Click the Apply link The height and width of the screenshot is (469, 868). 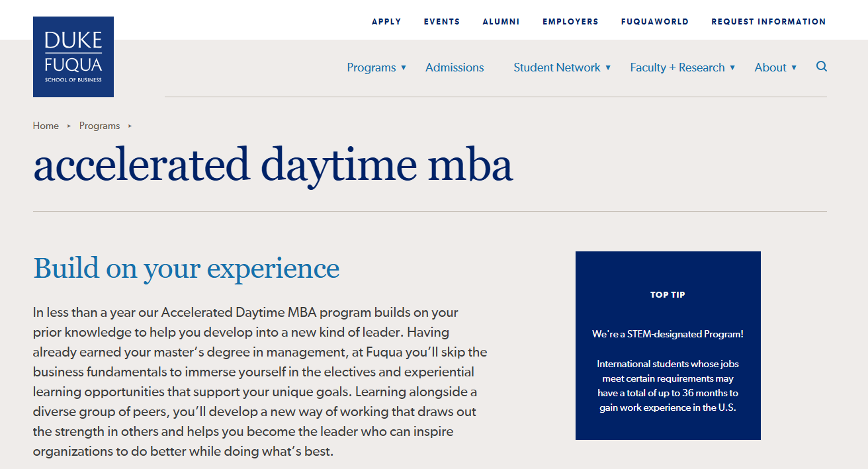[386, 22]
